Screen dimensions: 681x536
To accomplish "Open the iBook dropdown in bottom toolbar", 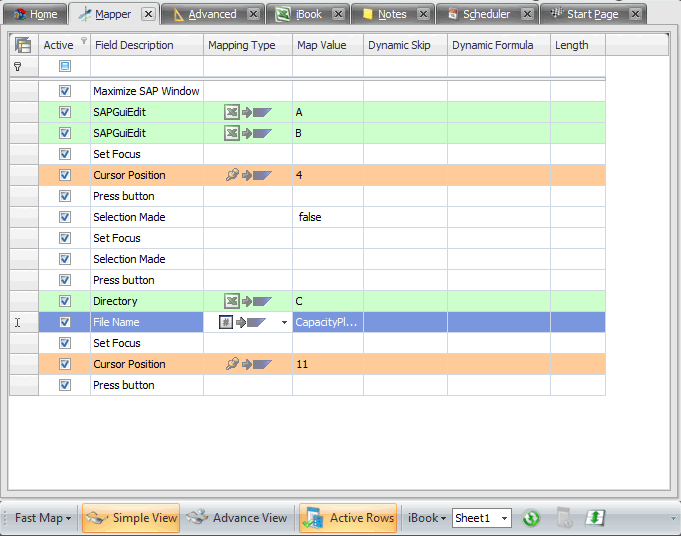I will tap(426, 518).
